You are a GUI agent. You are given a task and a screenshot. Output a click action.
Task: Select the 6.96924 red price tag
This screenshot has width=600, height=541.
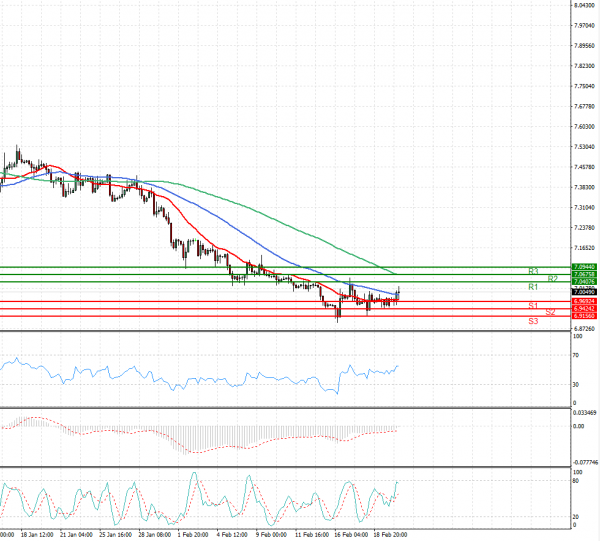(584, 301)
